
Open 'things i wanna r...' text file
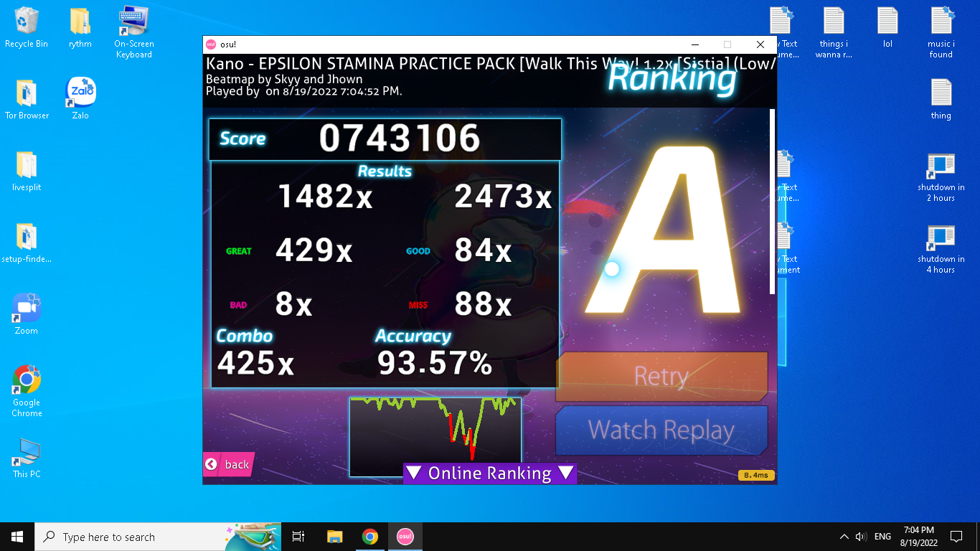click(834, 32)
